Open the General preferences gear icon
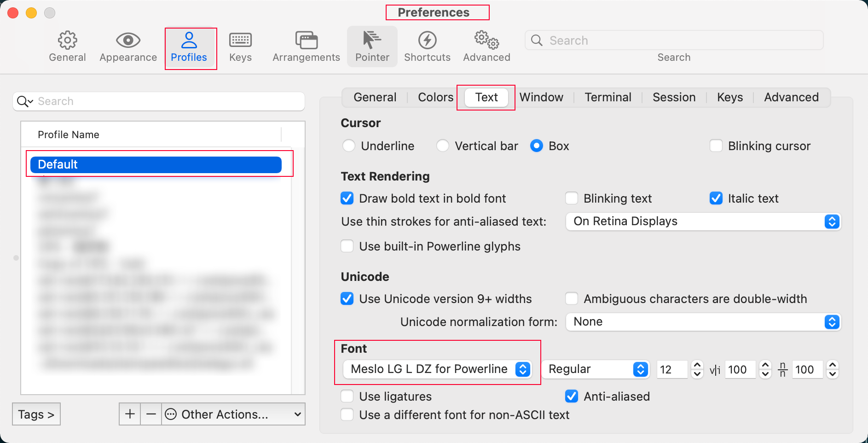Image resolution: width=868 pixels, height=443 pixels. (67, 41)
